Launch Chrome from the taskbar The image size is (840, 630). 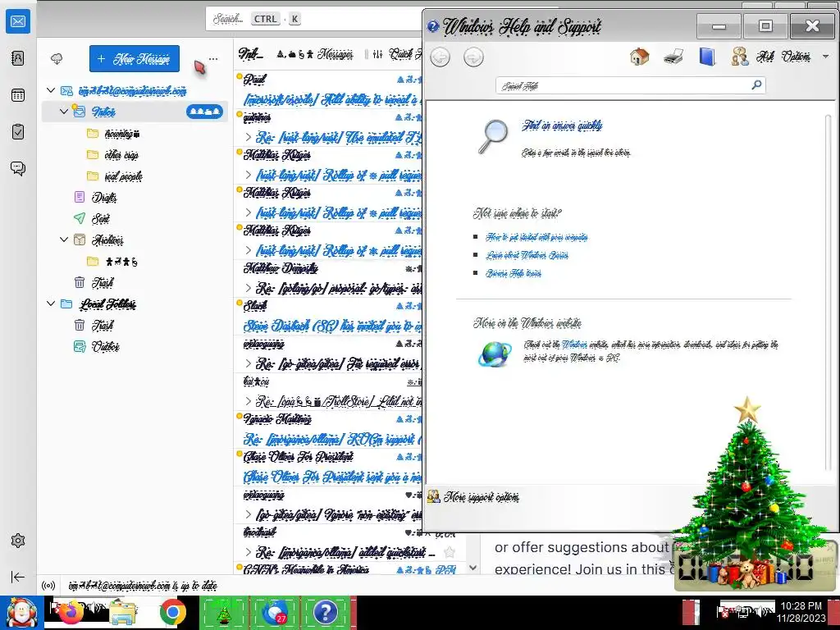pos(172,613)
